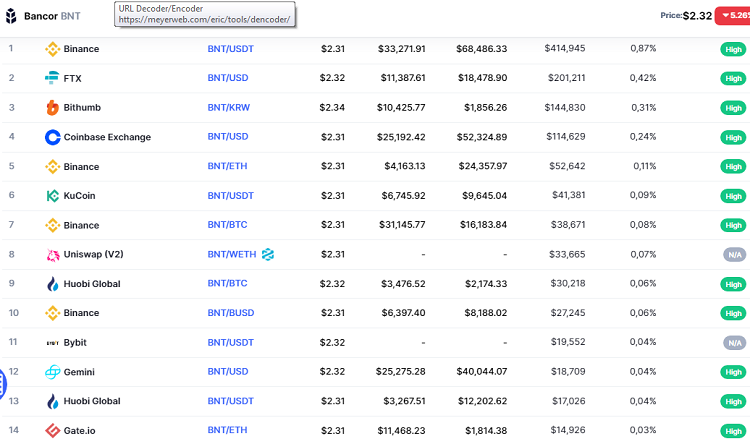Click the High confidence badge for FTX

click(x=734, y=78)
